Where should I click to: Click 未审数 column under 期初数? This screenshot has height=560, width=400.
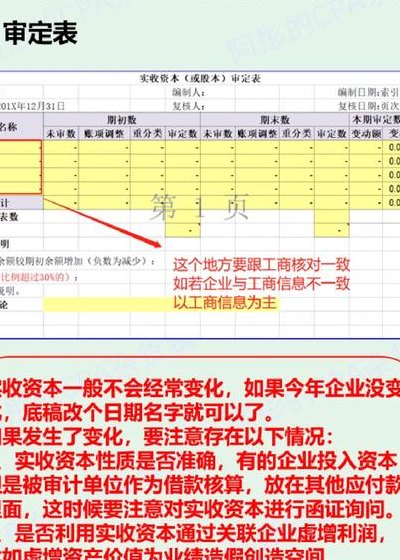click(61, 134)
